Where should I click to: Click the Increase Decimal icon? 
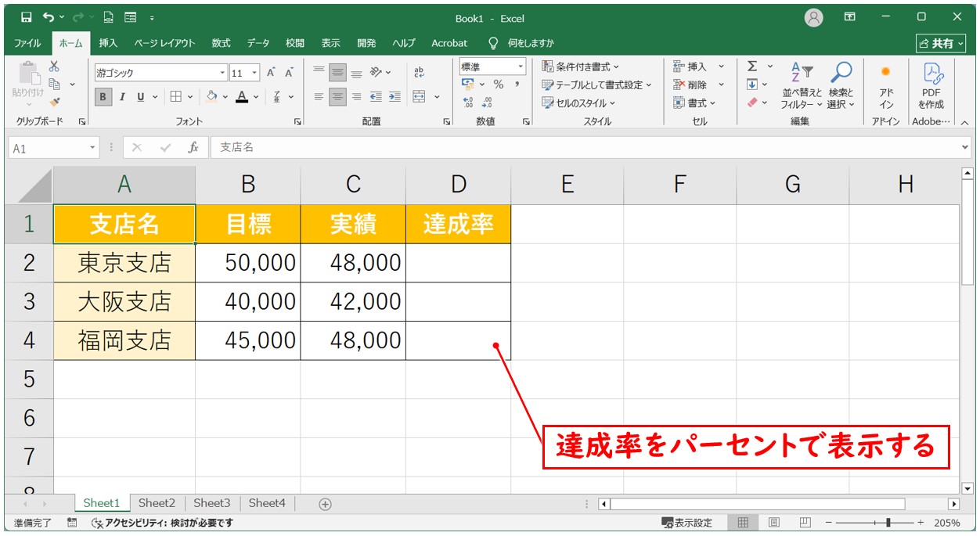[x=469, y=103]
